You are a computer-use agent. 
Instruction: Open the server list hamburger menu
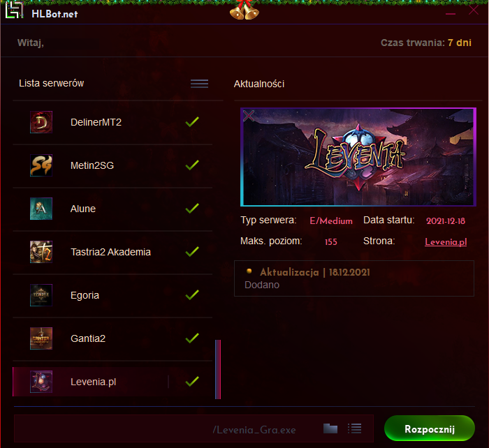pos(200,84)
